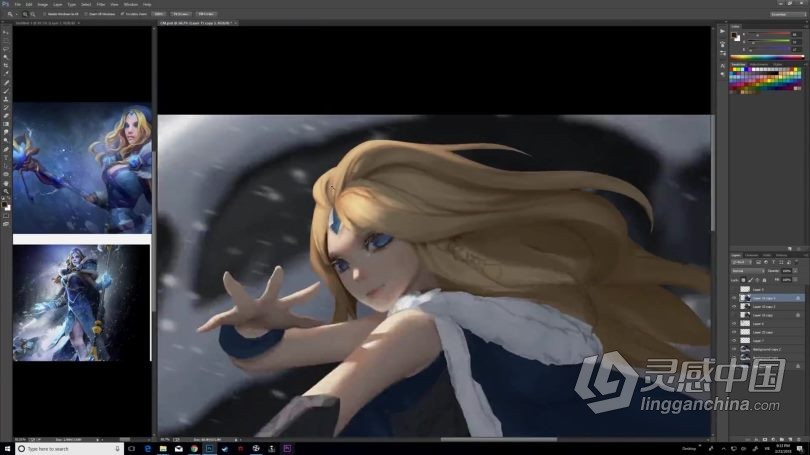The height and width of the screenshot is (455, 810).
Task: Click the Fit Screen button
Action: point(181,14)
